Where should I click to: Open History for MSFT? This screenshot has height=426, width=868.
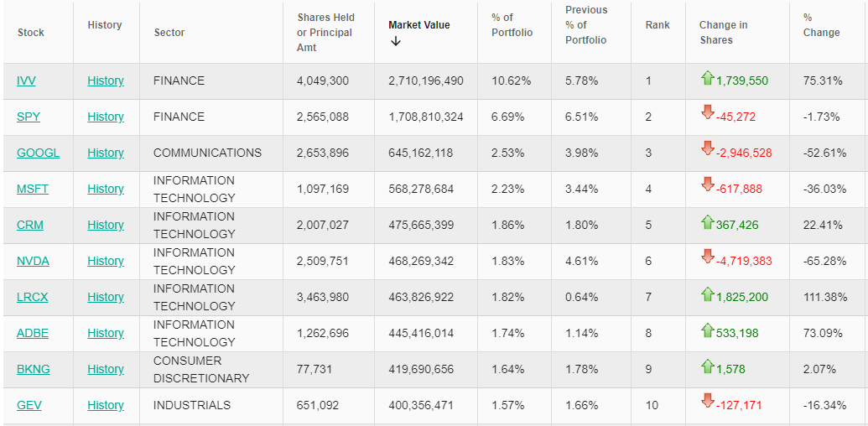coord(106,189)
